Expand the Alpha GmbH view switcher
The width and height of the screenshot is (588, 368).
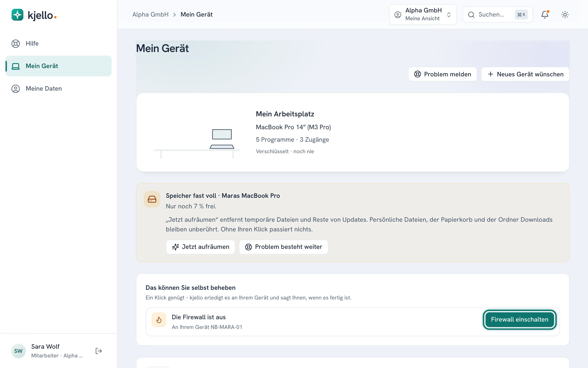[x=423, y=14]
